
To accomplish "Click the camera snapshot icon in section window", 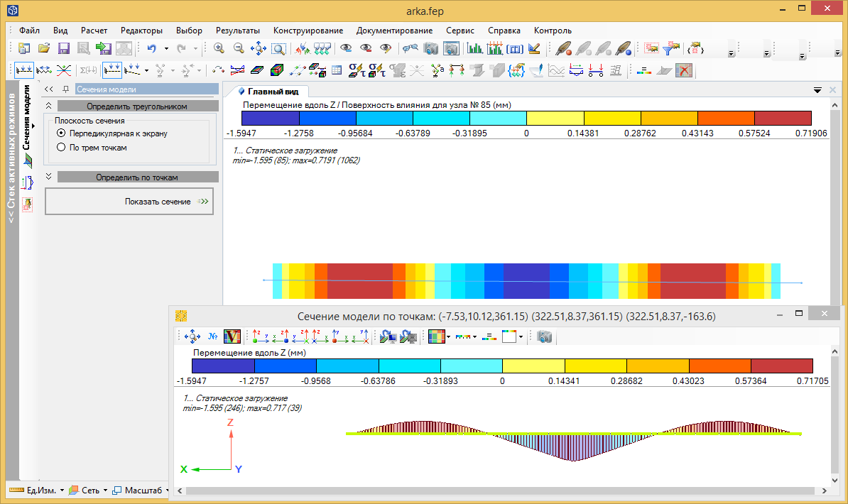I will [545, 337].
